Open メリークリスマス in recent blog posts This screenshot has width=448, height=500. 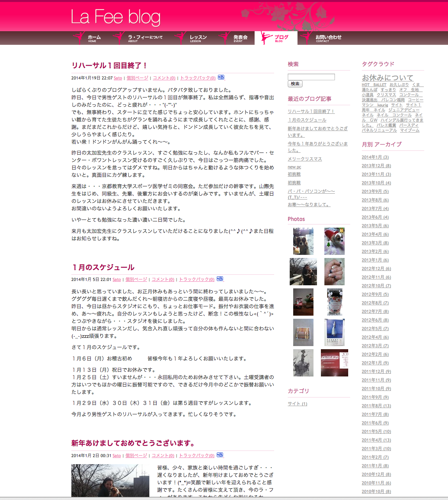305,159
